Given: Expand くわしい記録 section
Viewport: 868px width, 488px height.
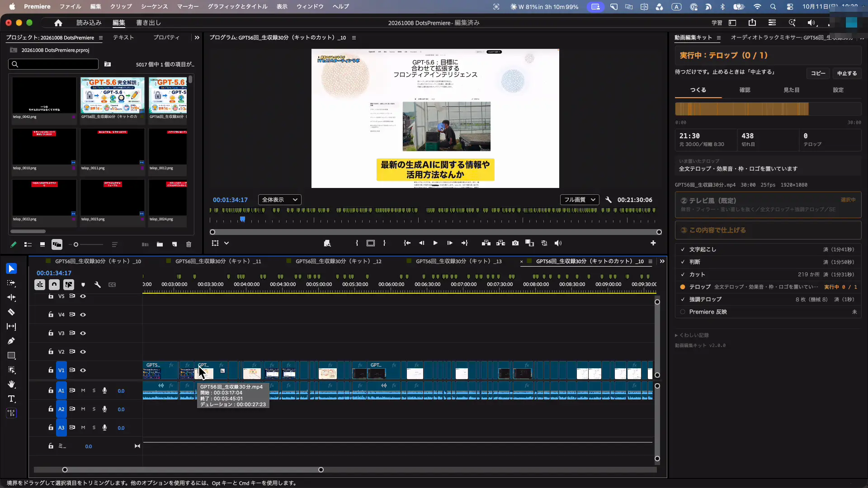Looking at the screenshot, I should click(692, 335).
